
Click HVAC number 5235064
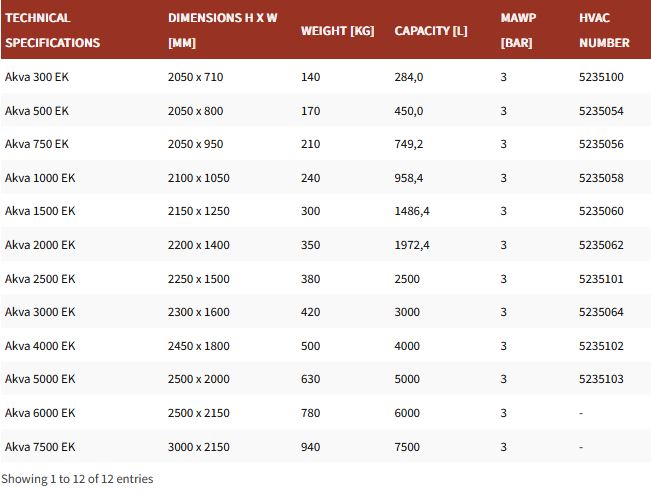pyautogui.click(x=601, y=312)
